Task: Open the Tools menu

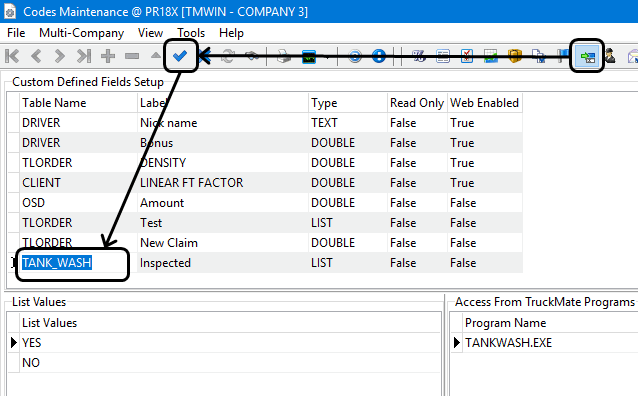Action: pyautogui.click(x=191, y=33)
